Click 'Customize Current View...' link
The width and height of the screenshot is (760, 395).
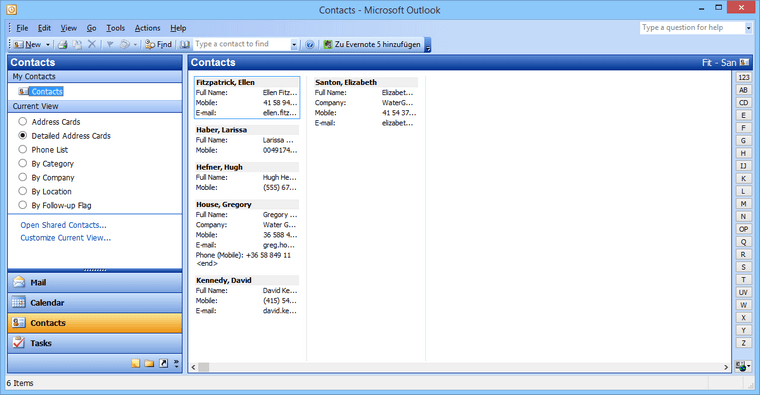coord(65,238)
